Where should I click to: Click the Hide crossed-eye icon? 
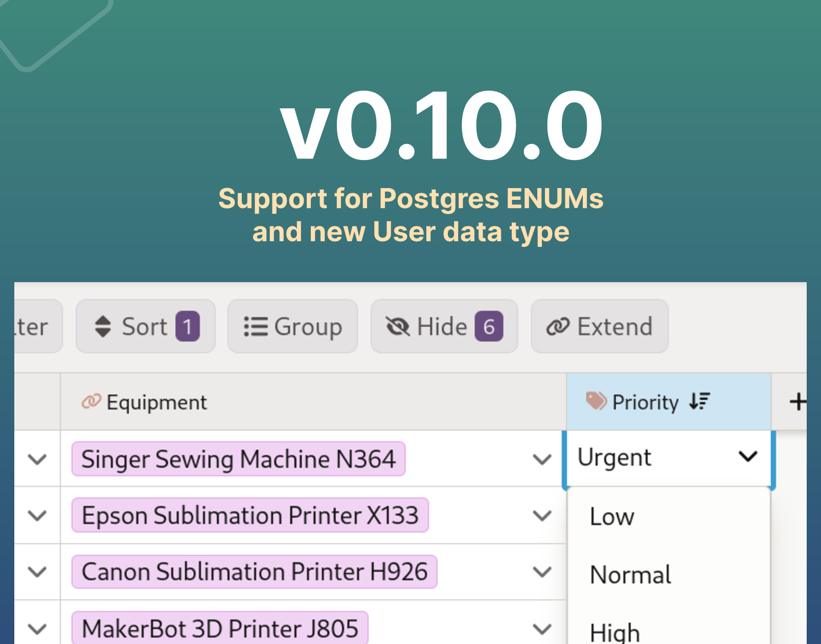click(x=398, y=327)
